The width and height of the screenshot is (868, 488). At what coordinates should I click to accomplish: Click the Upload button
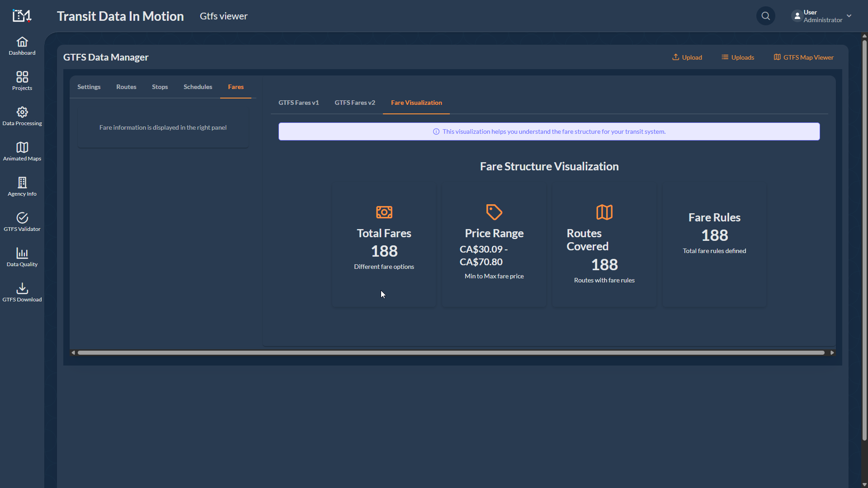687,57
